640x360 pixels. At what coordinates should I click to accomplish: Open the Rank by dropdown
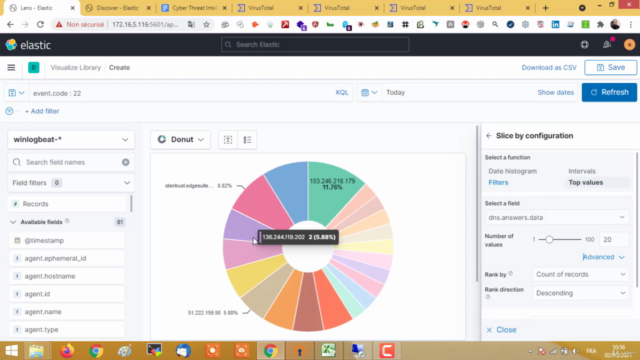(580, 274)
